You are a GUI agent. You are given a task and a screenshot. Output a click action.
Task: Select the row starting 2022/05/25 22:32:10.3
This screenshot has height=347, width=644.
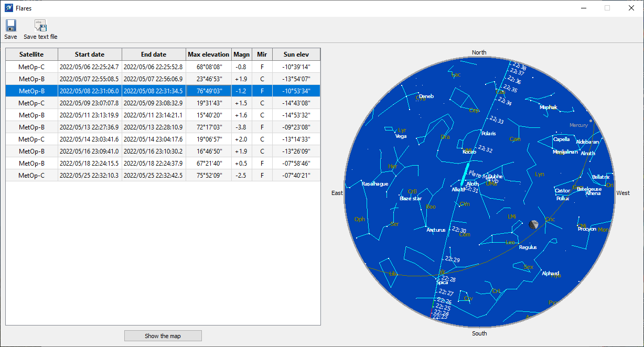point(163,176)
